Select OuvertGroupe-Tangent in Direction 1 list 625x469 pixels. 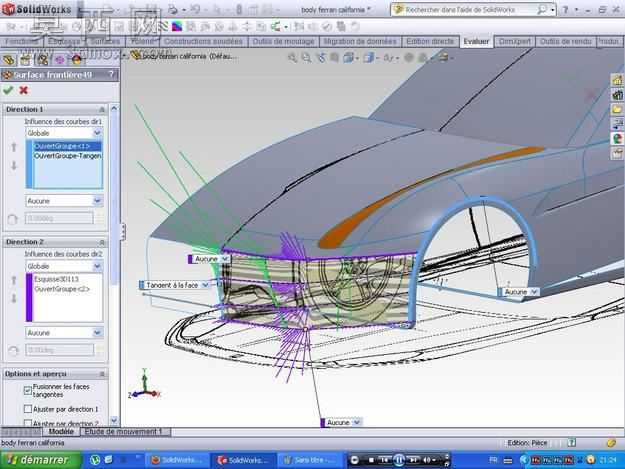[x=67, y=156]
